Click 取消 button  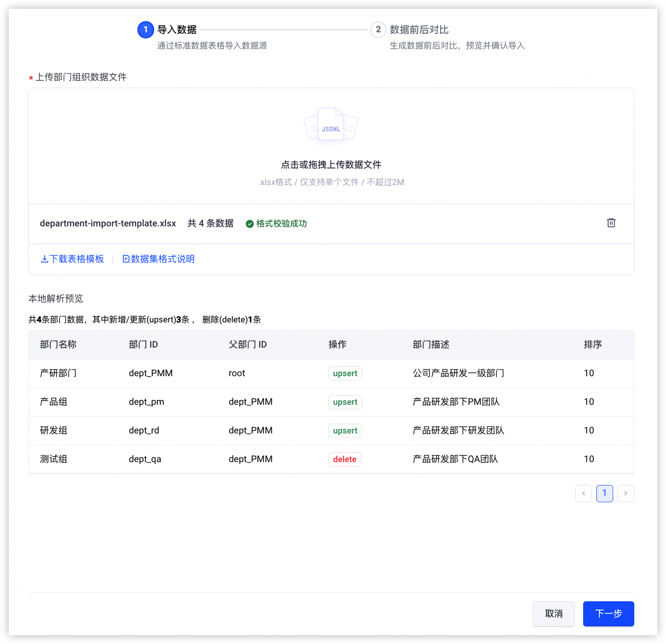pyautogui.click(x=554, y=614)
